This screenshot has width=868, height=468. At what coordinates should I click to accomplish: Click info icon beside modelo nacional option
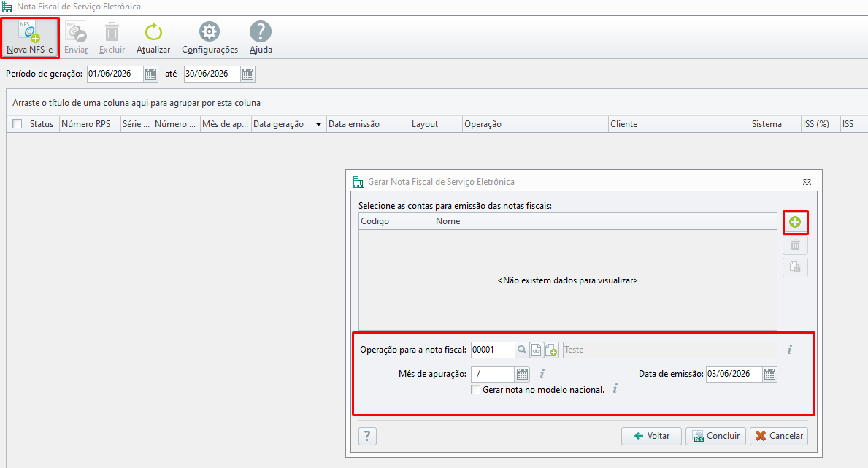tap(615, 389)
